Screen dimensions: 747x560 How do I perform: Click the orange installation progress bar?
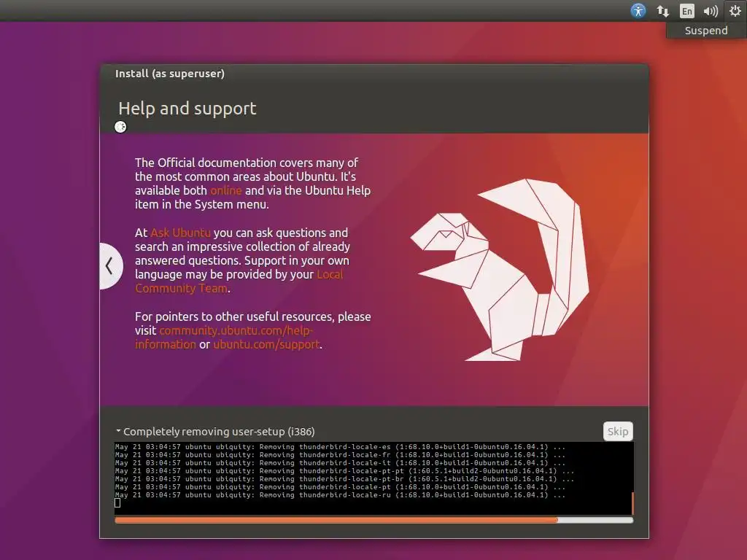click(374, 521)
